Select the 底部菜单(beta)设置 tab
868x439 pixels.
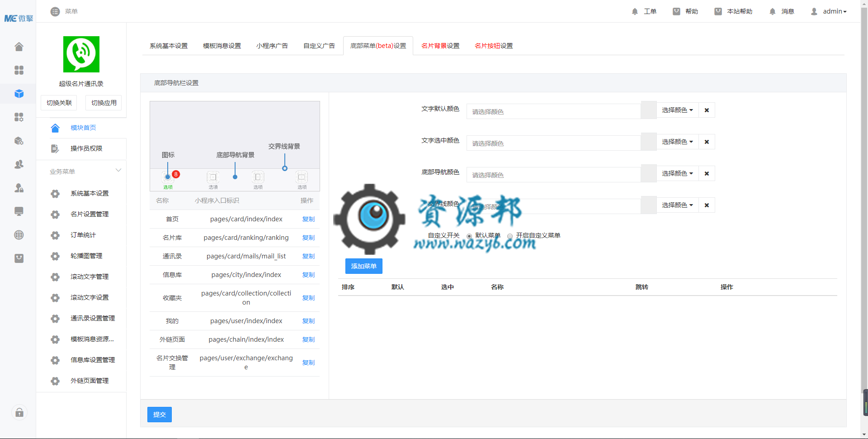tap(378, 46)
